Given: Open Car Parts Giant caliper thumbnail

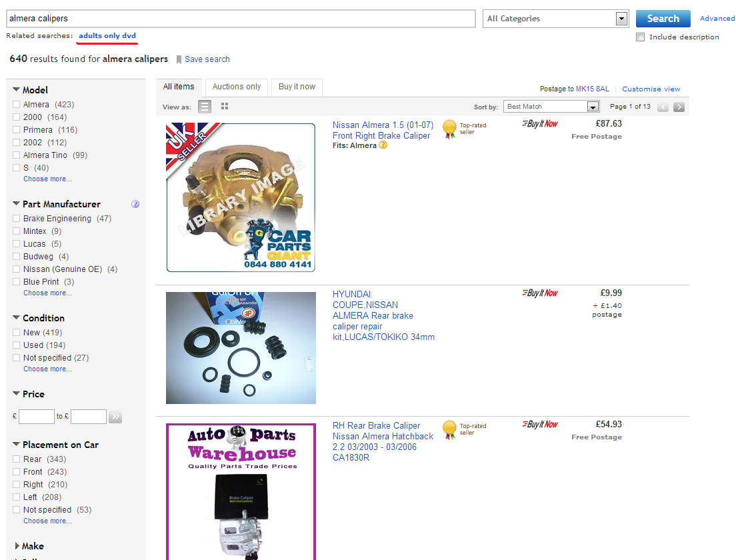Looking at the screenshot, I should (241, 197).
